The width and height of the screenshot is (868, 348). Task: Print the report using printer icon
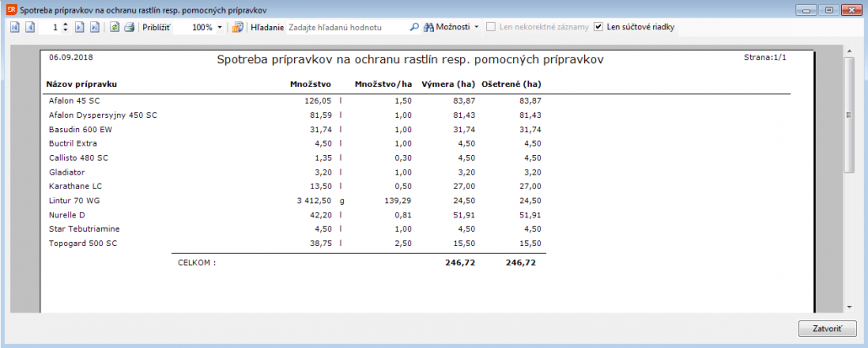coord(129,27)
